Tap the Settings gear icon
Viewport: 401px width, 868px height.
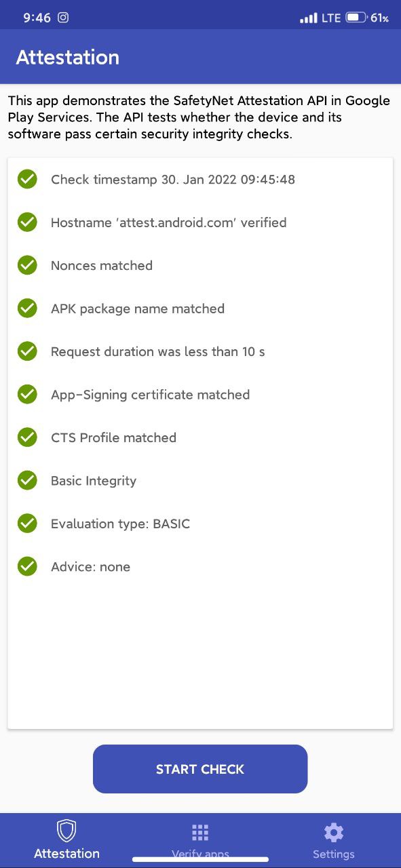(x=333, y=832)
